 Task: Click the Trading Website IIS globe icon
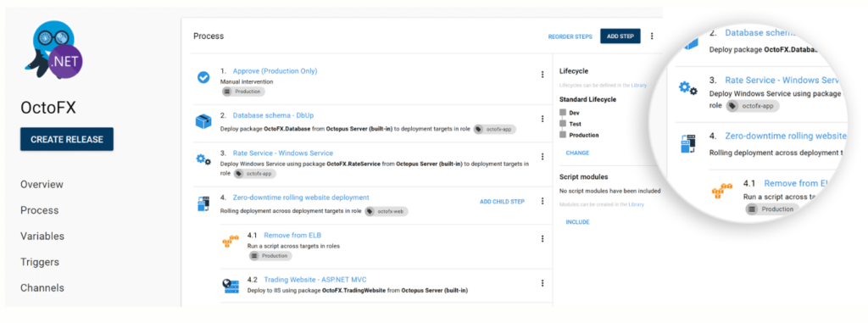pos(231,286)
